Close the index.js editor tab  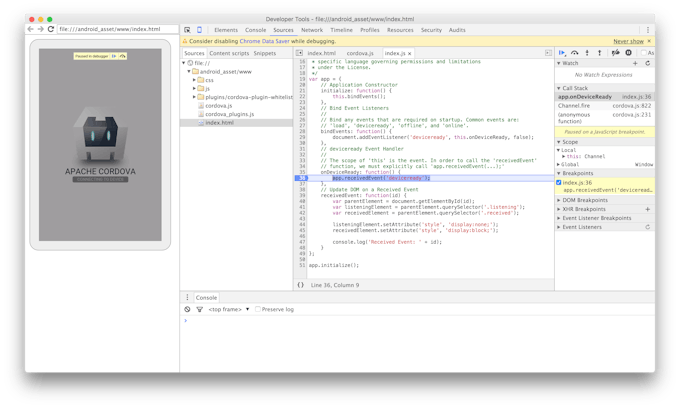[x=409, y=53]
